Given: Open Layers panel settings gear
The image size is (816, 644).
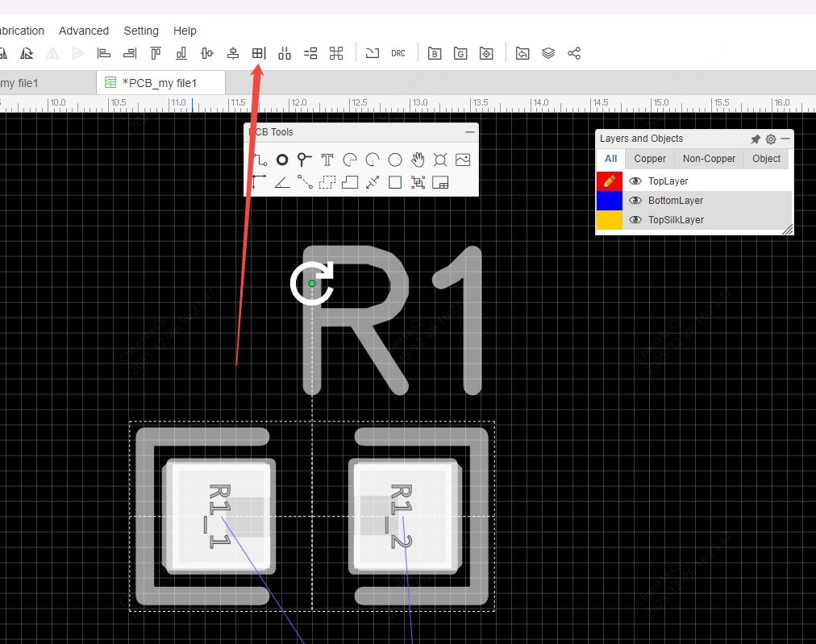Looking at the screenshot, I should click(x=771, y=139).
